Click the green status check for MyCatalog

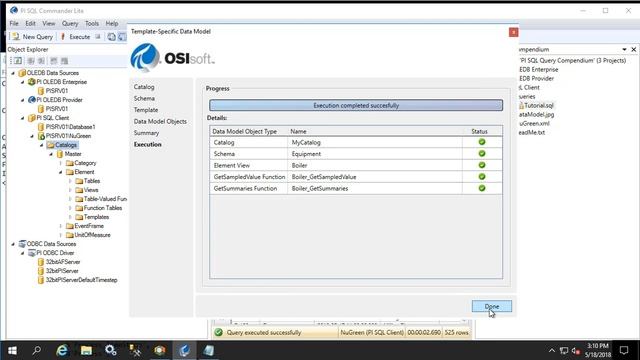tap(482, 142)
